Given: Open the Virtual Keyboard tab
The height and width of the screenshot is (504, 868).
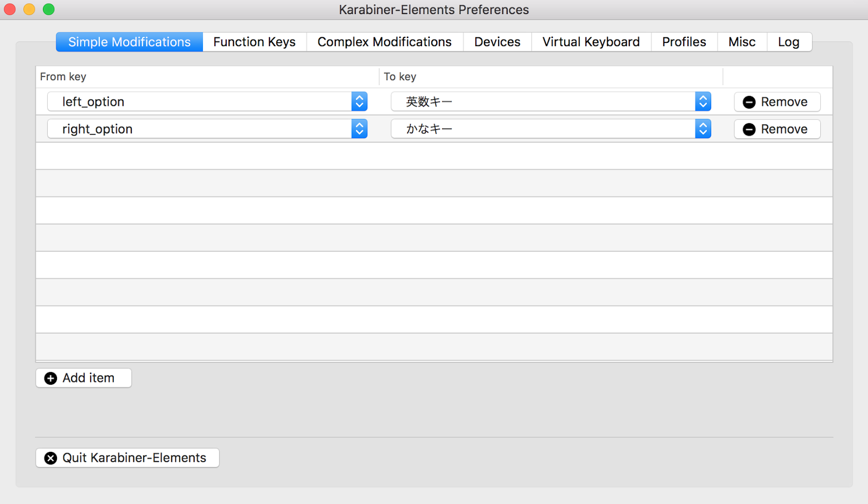Looking at the screenshot, I should pyautogui.click(x=591, y=42).
